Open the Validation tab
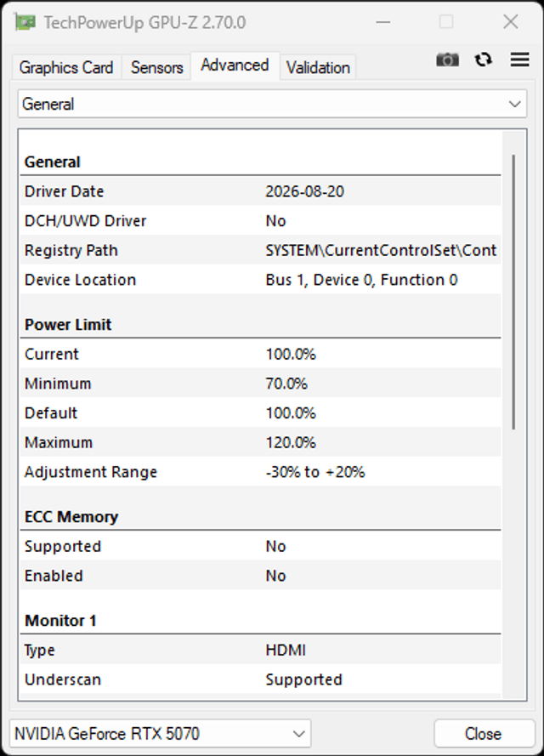The image size is (544, 756). tap(318, 67)
